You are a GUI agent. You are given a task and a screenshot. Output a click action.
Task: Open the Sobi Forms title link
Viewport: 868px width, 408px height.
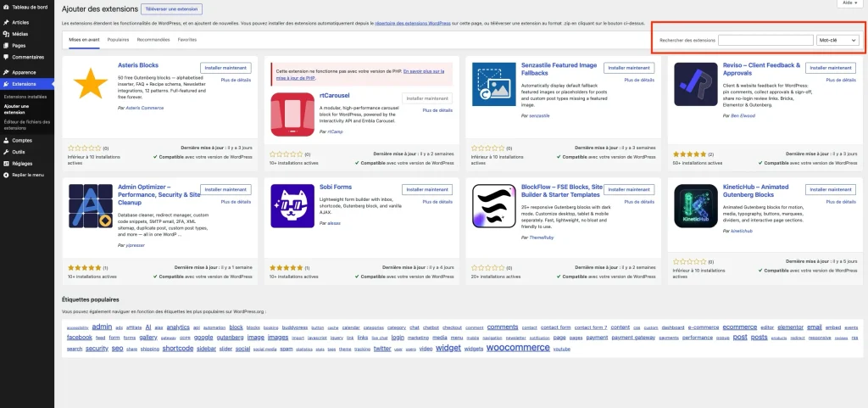336,187
